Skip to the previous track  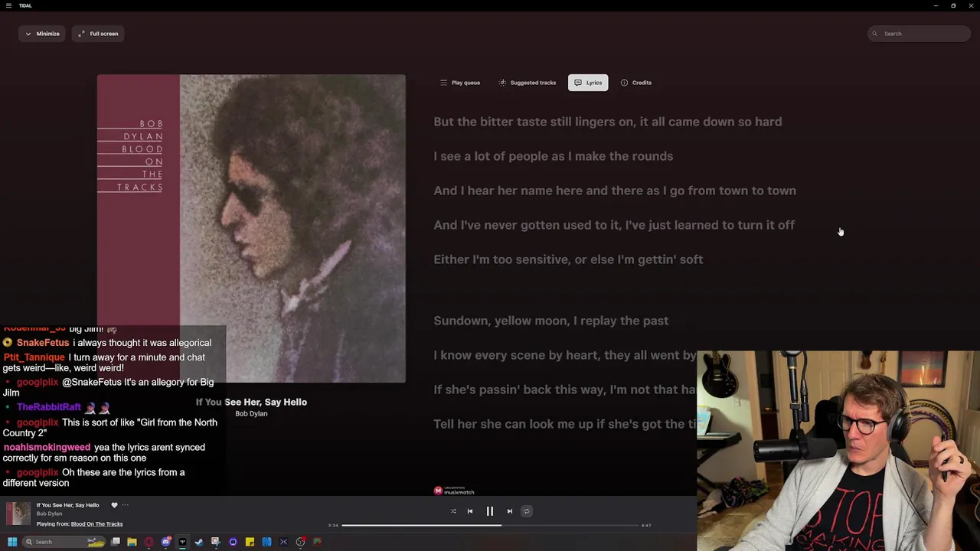coord(470,511)
